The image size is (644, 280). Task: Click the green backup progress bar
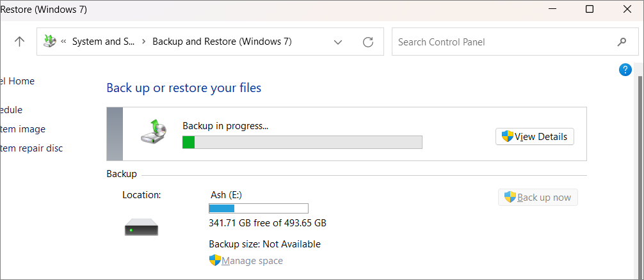(x=302, y=142)
